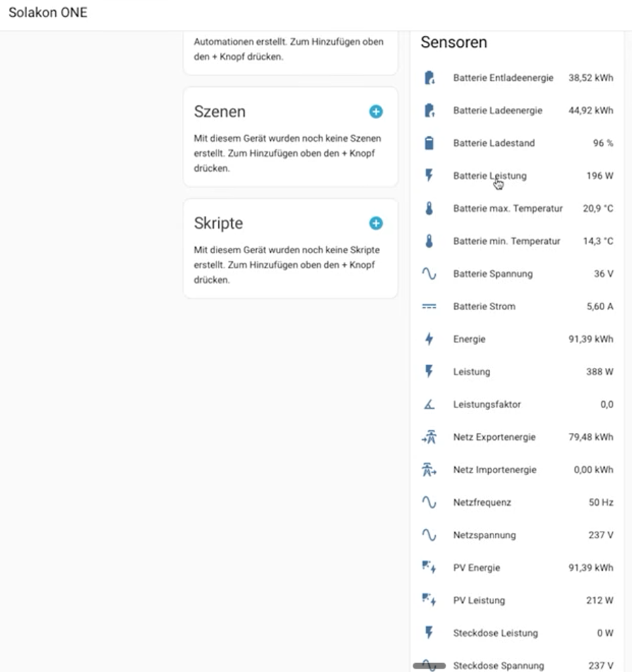Screen dimensions: 632x672
Task: Click the Netz Exportenergie transmission tower icon
Action: (x=429, y=437)
